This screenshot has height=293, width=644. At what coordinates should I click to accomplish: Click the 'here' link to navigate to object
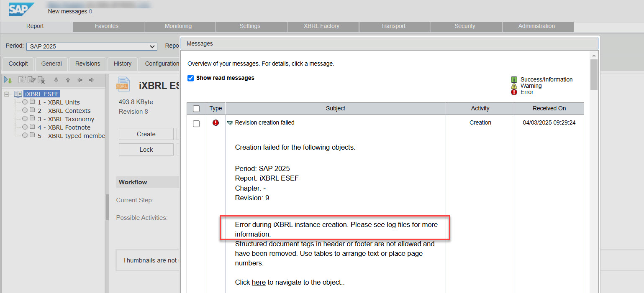259,282
